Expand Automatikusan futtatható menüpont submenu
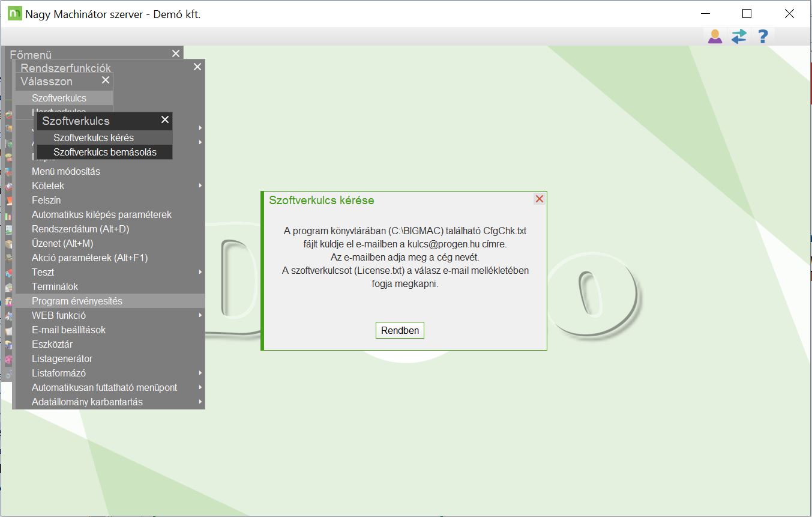812x517 pixels. (x=109, y=387)
